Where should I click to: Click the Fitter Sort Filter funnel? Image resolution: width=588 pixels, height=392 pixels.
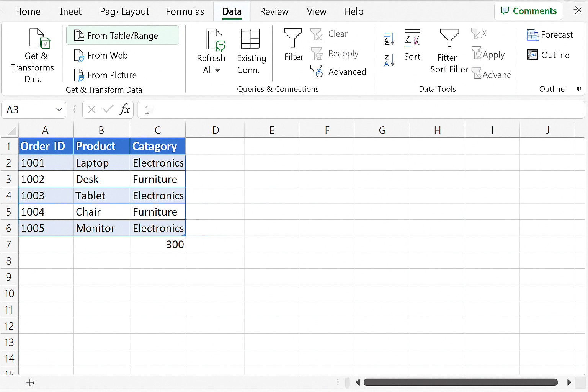(x=449, y=38)
